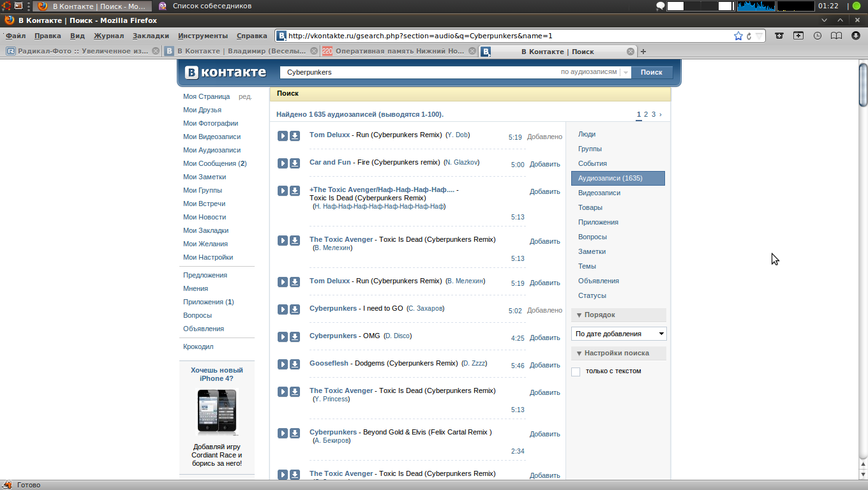Open the Закладки menu
The image size is (868, 490).
151,36
